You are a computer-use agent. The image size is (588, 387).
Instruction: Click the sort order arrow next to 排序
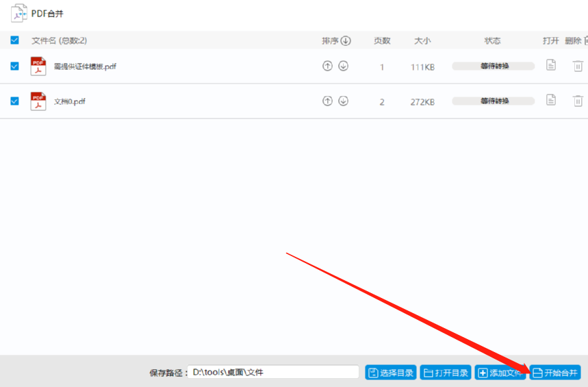coord(346,40)
